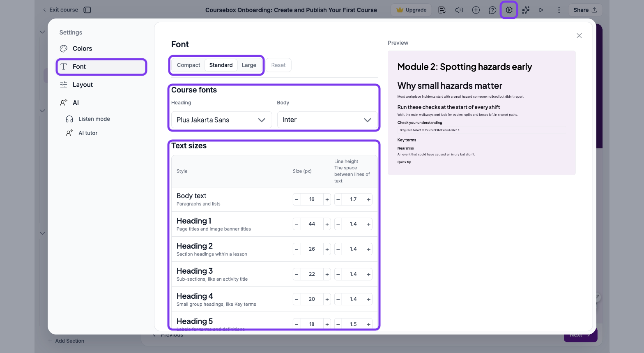Decrease Heading 3 line height
644x353 pixels.
[338, 274]
